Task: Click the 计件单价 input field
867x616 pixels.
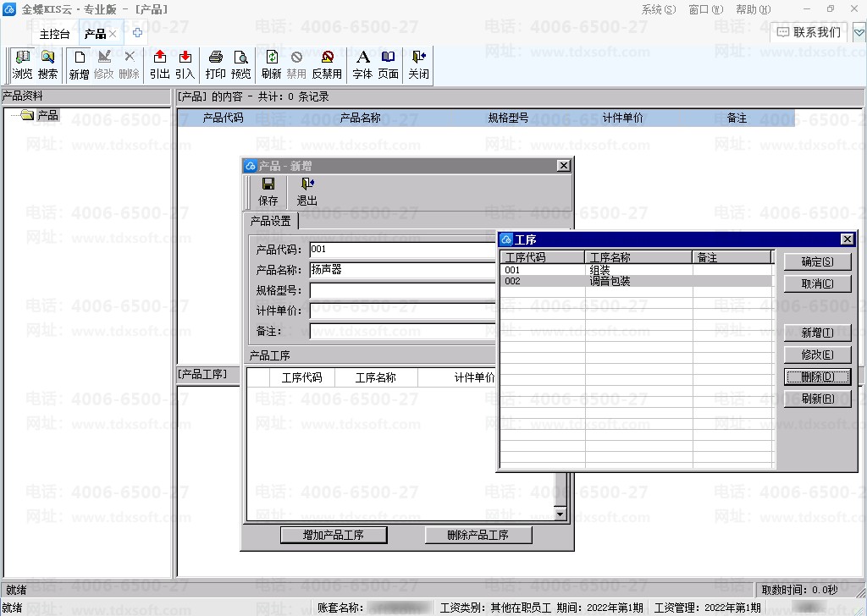Action: [x=402, y=311]
